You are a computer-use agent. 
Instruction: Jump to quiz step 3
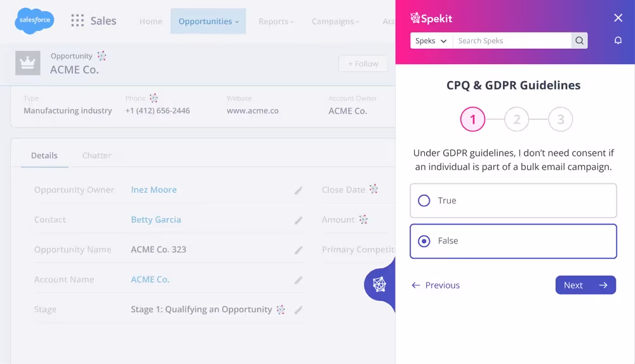click(x=561, y=119)
